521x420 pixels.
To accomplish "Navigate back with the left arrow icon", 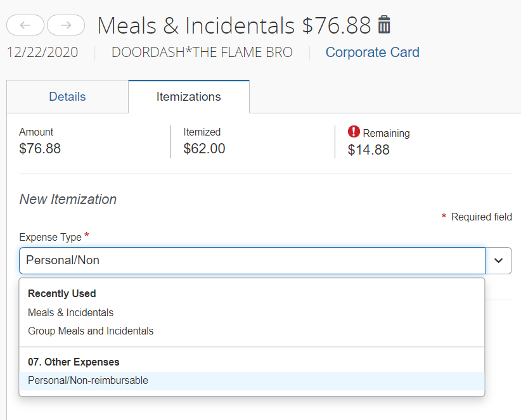I will click(x=25, y=25).
